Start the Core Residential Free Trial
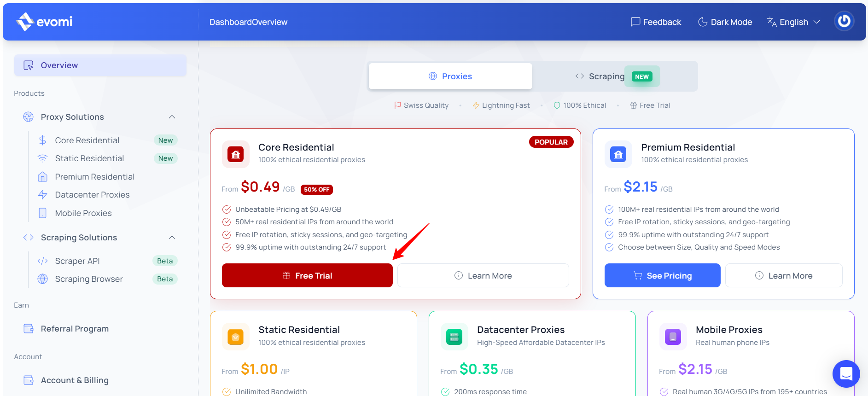Image resolution: width=868 pixels, height=396 pixels. (307, 275)
